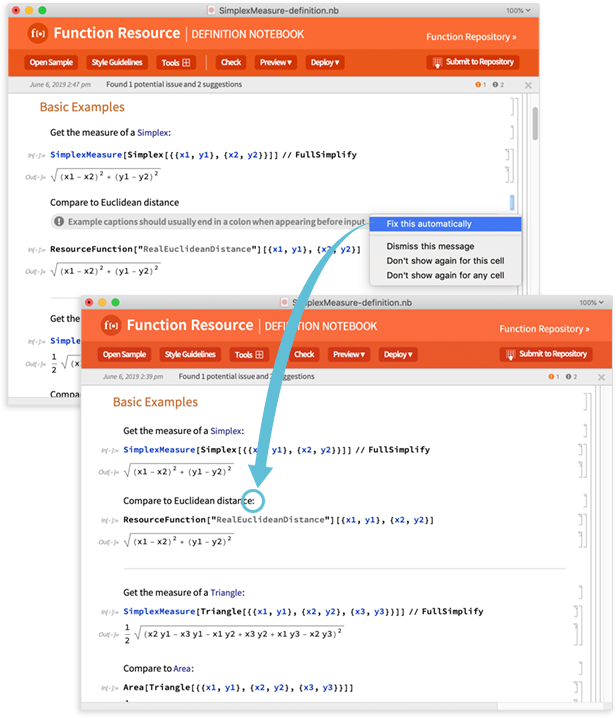Click the f(x) logo in front window header
The width and height of the screenshot is (616, 718).
tap(111, 326)
